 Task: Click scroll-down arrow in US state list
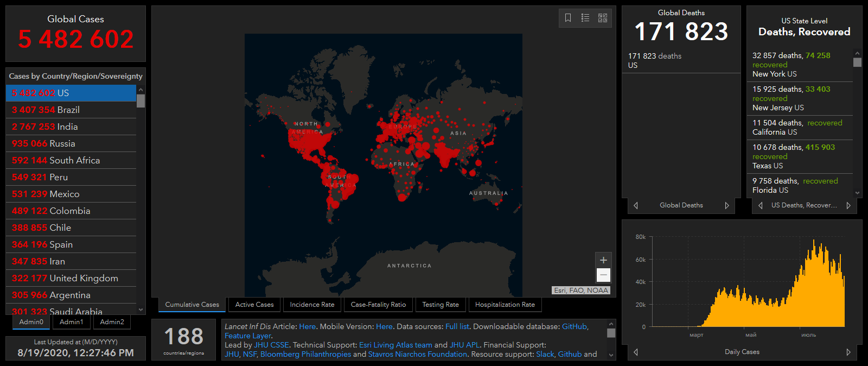pos(857,193)
